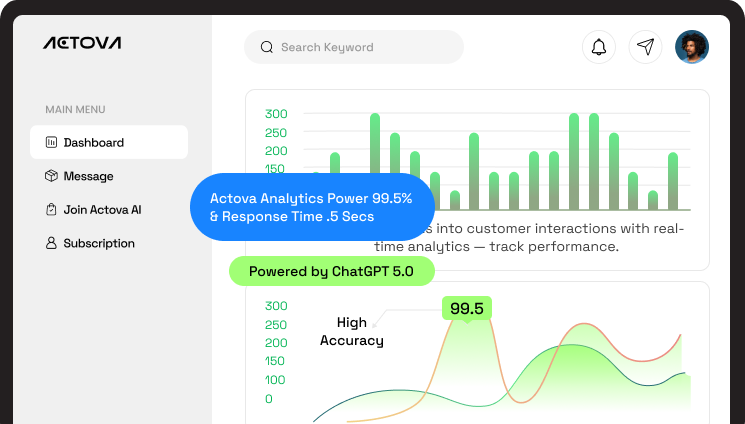745x424 pixels.
Task: Click the Join Actova AI clipboard icon
Action: [x=51, y=210]
